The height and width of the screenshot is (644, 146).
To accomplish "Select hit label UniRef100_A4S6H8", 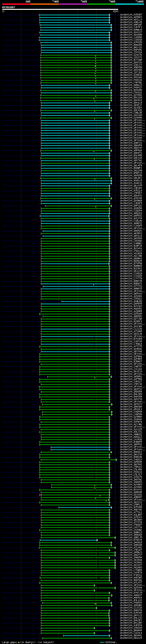I will tap(131, 35).
